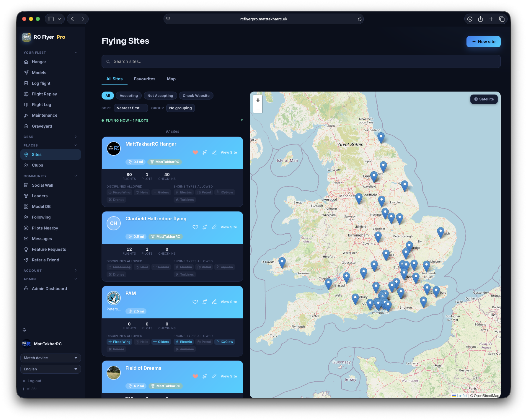The width and height of the screenshot is (527, 420).
Task: Collapse the Community section
Action: (50, 176)
